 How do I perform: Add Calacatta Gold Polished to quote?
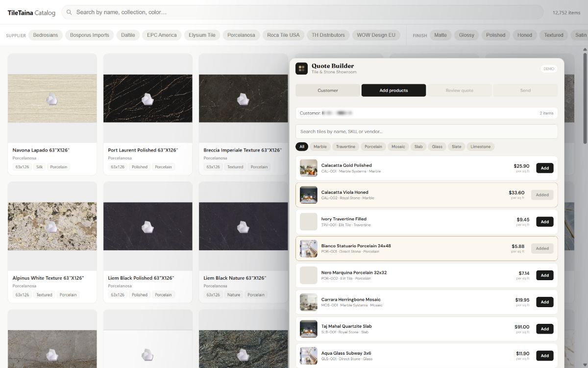(545, 168)
